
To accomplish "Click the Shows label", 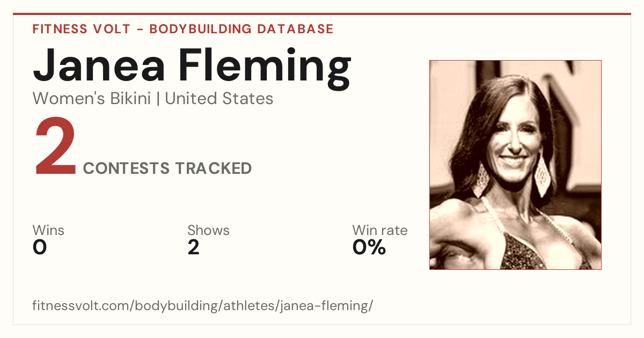I will coord(208,231).
